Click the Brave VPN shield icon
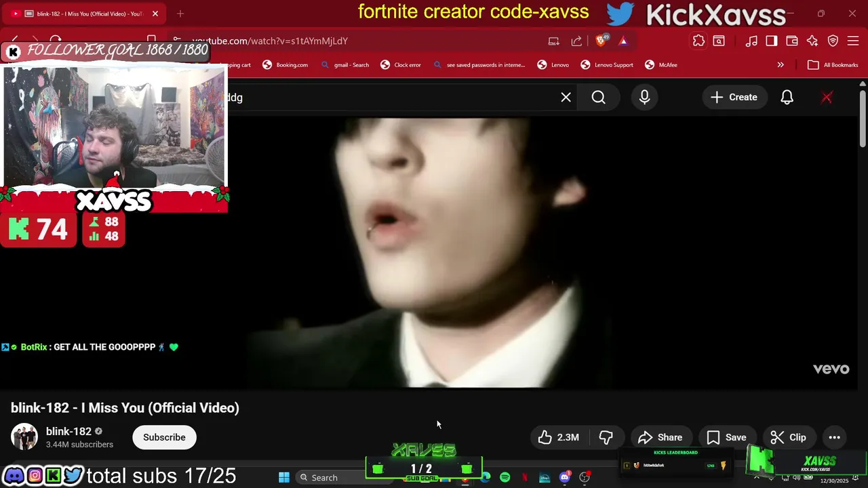The width and height of the screenshot is (868, 488). click(x=833, y=41)
